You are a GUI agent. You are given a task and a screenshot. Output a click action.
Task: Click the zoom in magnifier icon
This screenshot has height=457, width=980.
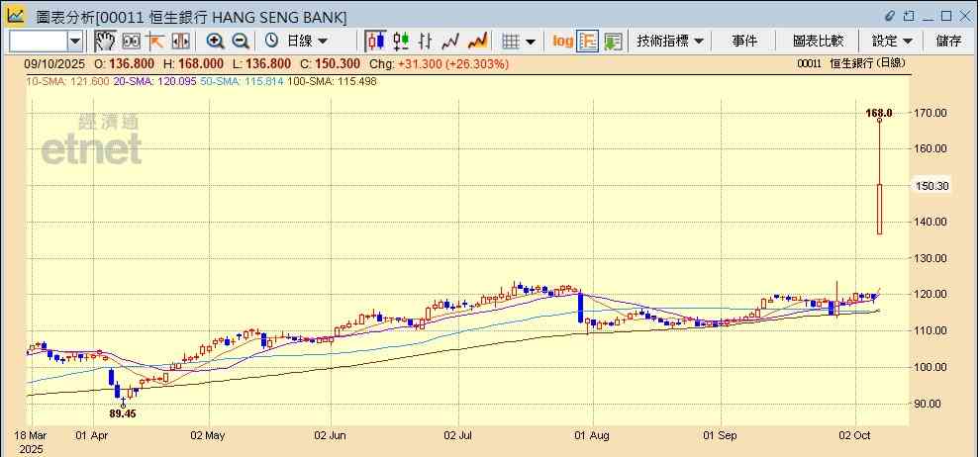pos(215,41)
